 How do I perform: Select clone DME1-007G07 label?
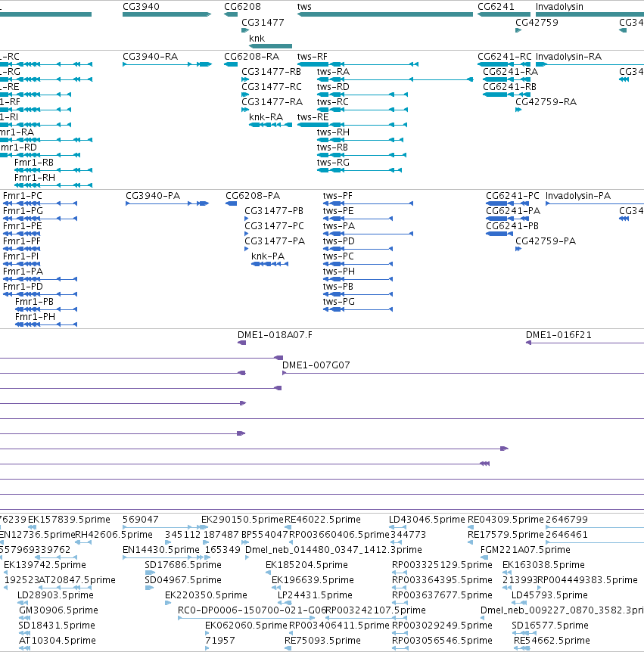pos(316,365)
